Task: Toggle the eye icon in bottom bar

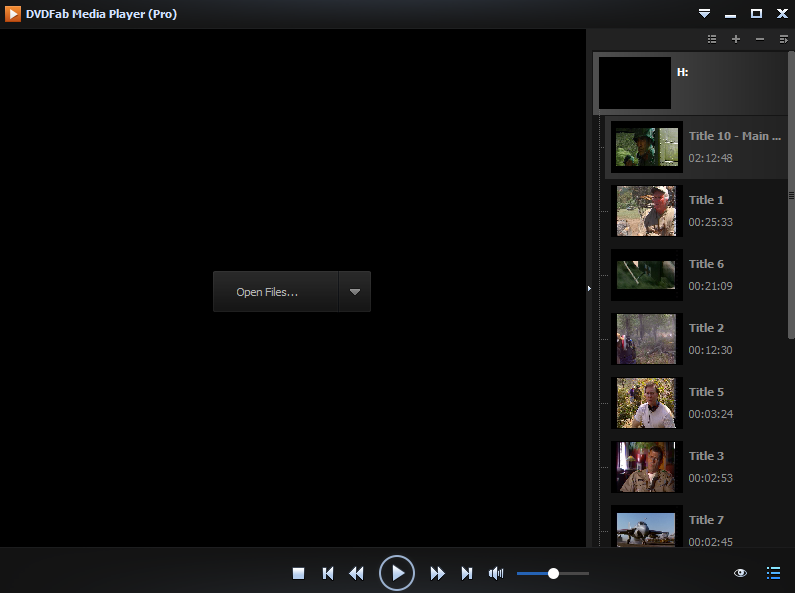Action: (740, 573)
